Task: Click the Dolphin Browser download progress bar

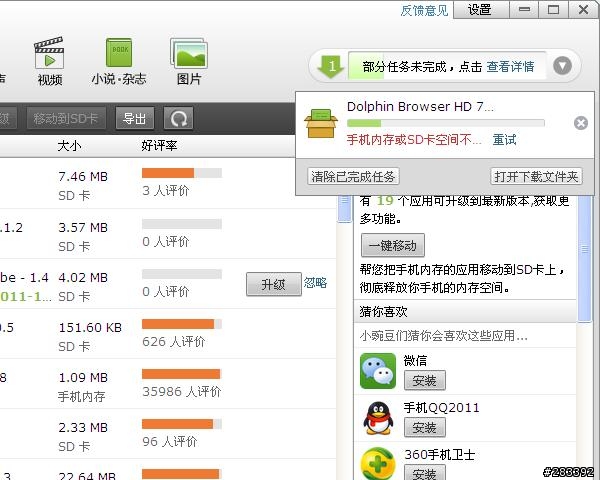Action: (x=446, y=123)
